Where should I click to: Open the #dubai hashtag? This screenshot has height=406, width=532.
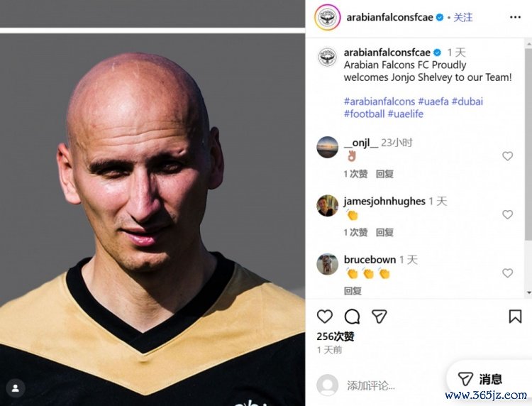click(467, 101)
